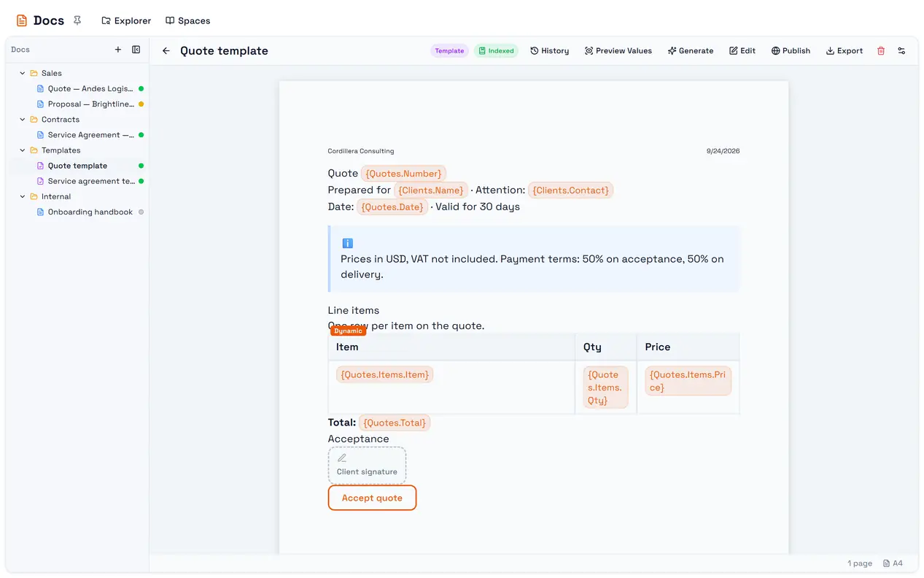Viewport: 924px width, 578px height.
Task: Click the {Quotes.Items.Item} placeholder
Action: pyautogui.click(x=384, y=374)
